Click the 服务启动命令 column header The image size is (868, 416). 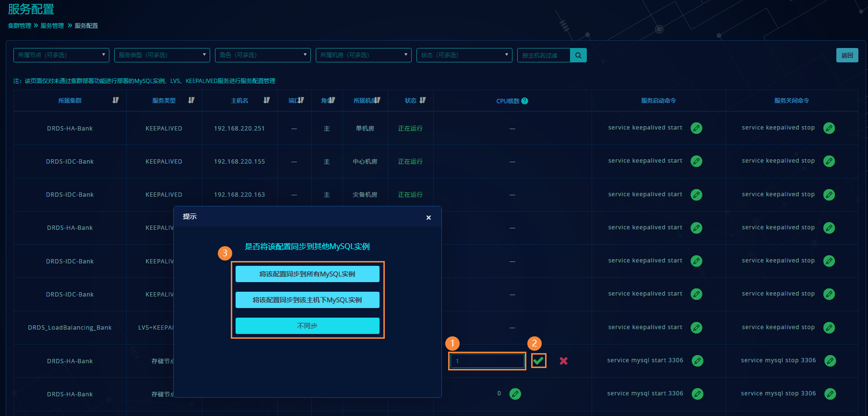[x=659, y=101]
